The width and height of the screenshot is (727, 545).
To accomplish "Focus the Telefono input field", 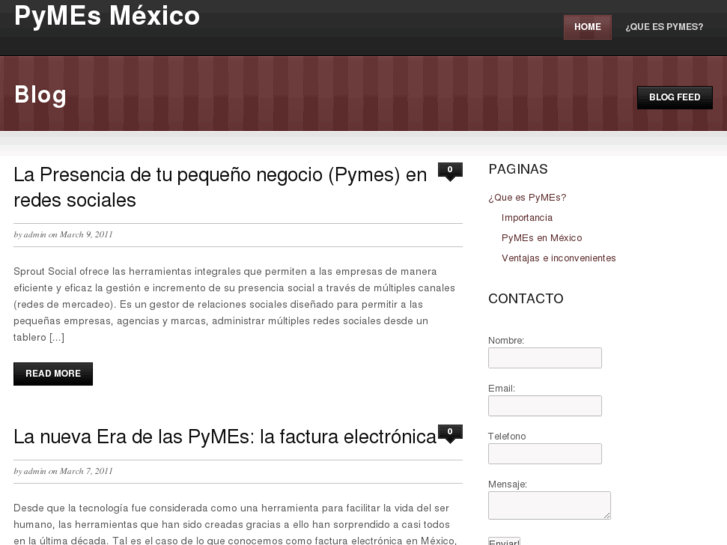I will [x=545, y=454].
